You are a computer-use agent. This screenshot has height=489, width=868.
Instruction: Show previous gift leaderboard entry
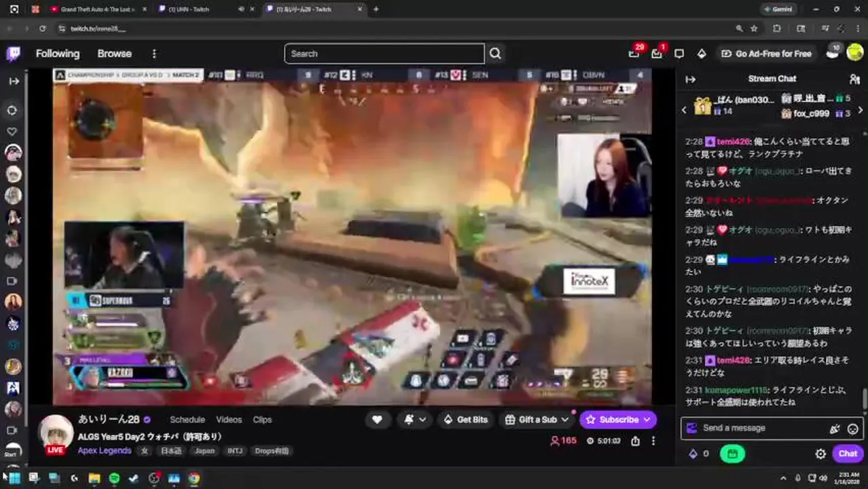click(x=684, y=109)
